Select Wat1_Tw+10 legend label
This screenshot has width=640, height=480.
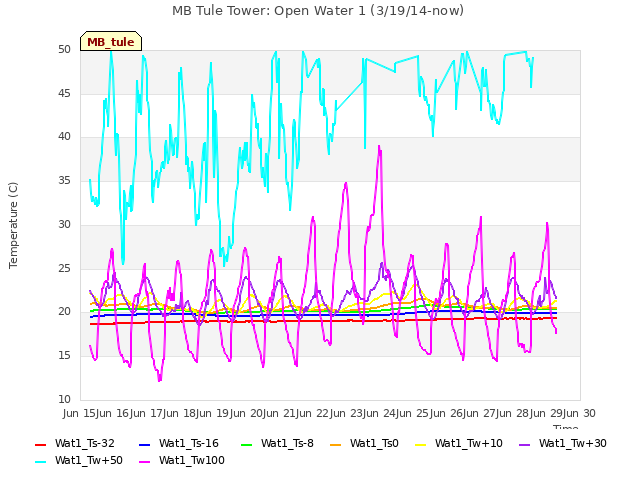(469, 443)
